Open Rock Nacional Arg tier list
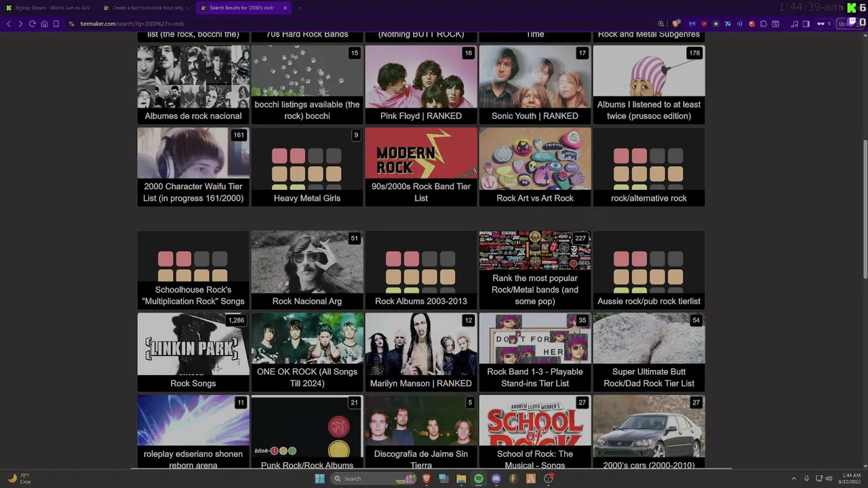This screenshot has height=488, width=868. point(307,270)
